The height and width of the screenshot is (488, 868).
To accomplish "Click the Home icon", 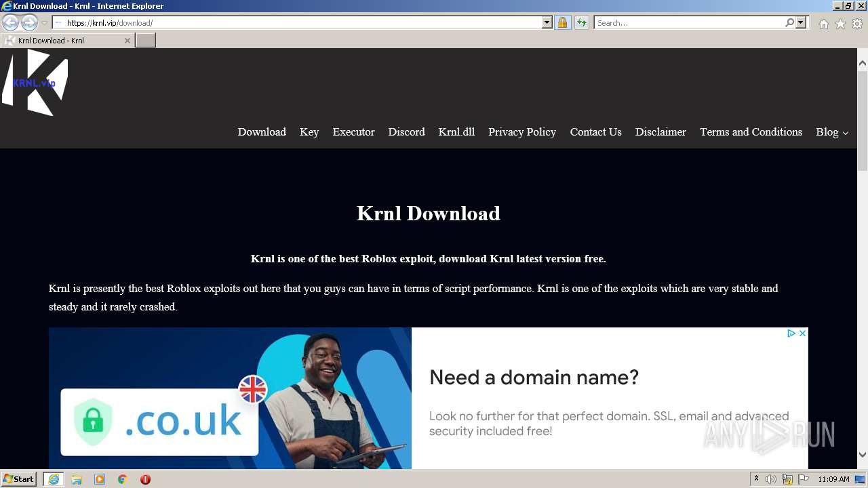I will [x=823, y=24].
